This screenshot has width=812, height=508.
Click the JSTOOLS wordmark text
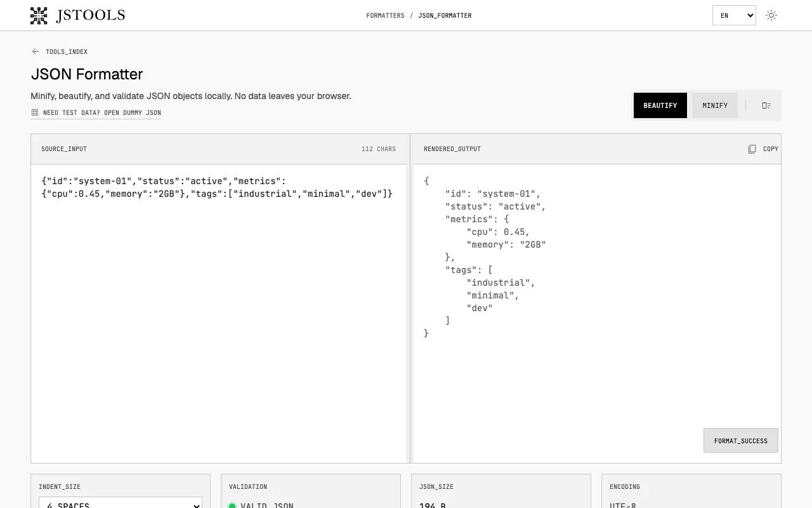pyautogui.click(x=91, y=15)
